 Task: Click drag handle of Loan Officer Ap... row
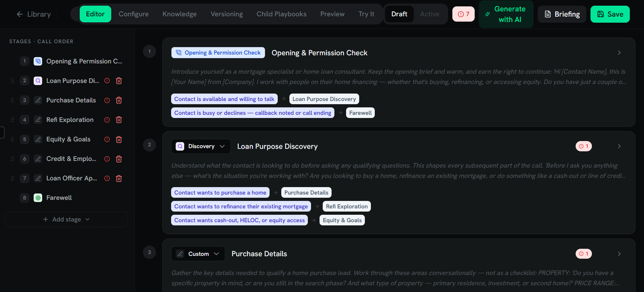[x=12, y=178]
